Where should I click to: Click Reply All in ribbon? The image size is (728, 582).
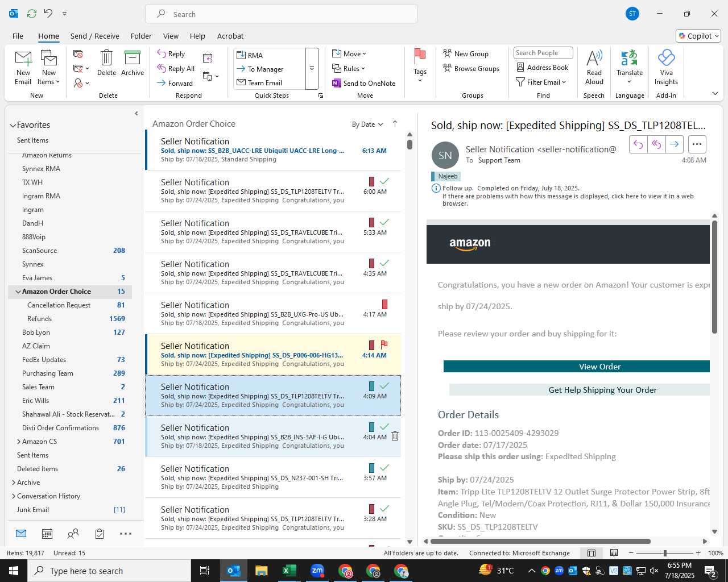tap(176, 69)
